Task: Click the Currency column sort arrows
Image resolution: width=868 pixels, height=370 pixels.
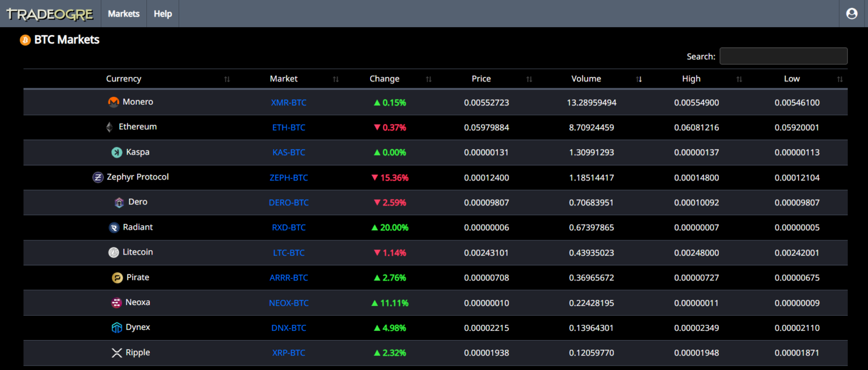Action: 227,79
